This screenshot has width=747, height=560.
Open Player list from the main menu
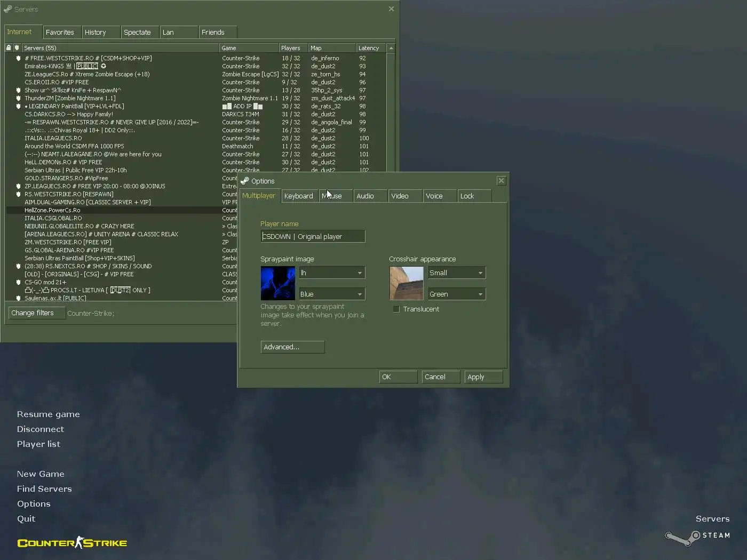38,444
